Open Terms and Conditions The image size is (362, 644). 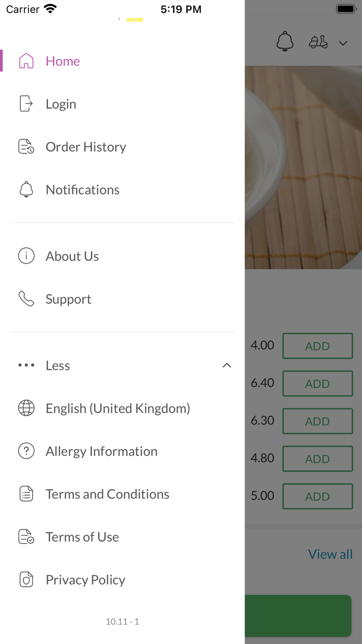(107, 494)
